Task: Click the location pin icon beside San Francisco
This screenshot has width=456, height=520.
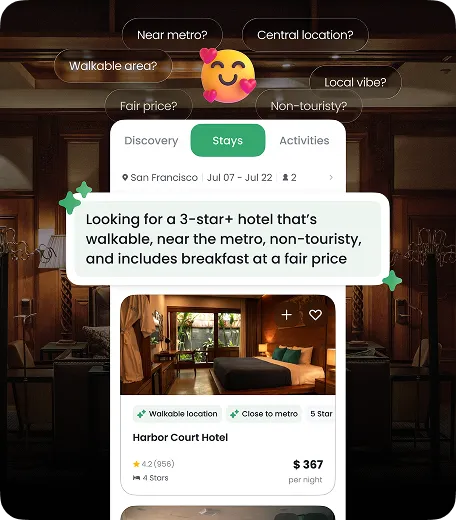Action: point(125,177)
